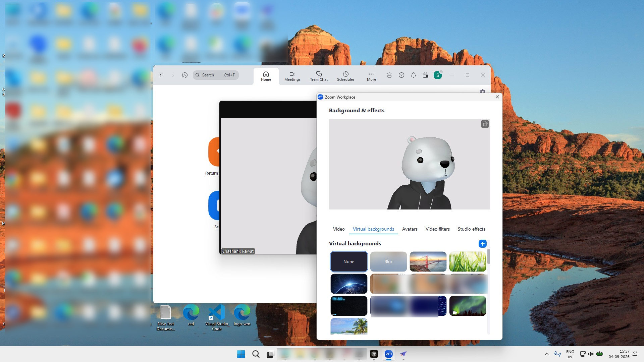Launch the Visual Studio Code desktop shortcut
Viewport: 644px width, 362px height.
point(217,318)
